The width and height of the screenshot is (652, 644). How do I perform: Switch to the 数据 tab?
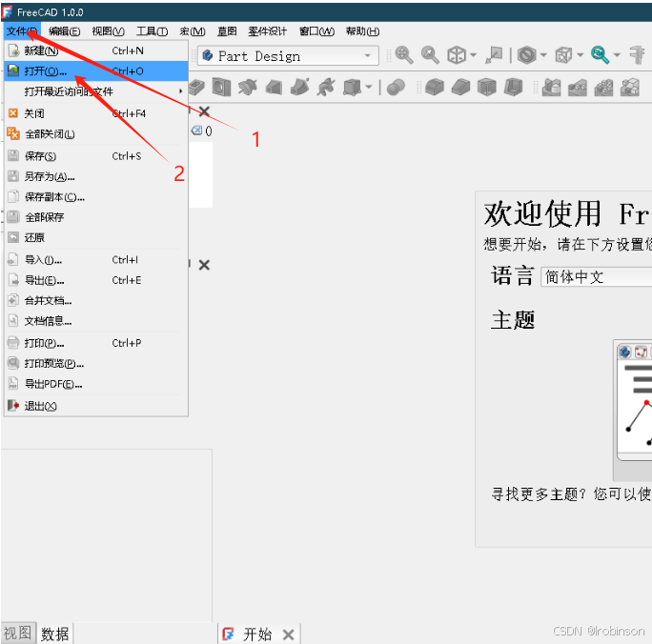[x=55, y=634]
